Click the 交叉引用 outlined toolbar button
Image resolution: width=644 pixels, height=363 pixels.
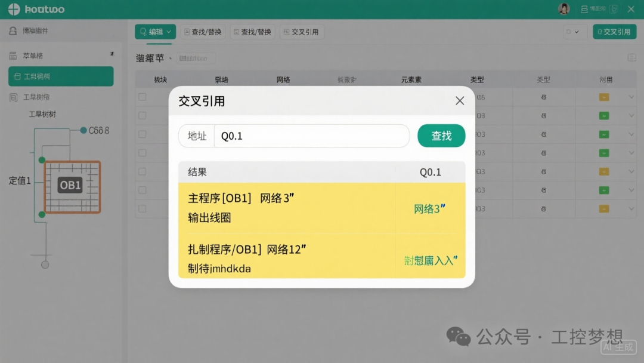pos(302,32)
